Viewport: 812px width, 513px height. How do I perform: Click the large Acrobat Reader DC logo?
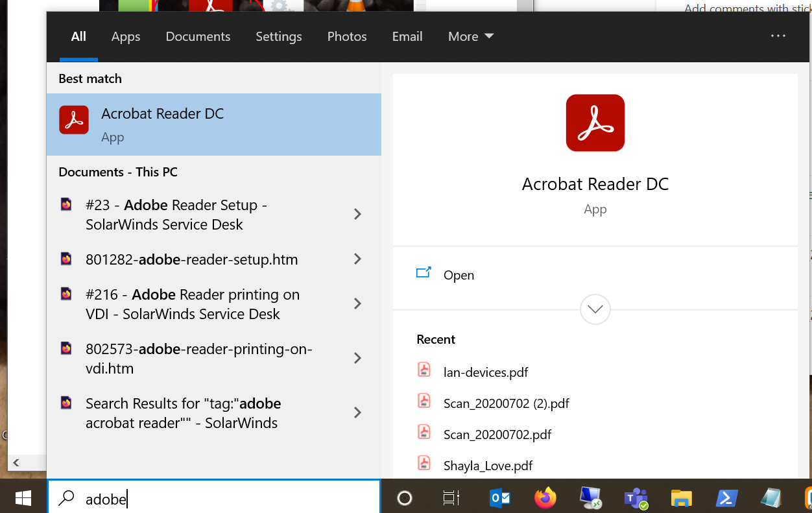595,123
